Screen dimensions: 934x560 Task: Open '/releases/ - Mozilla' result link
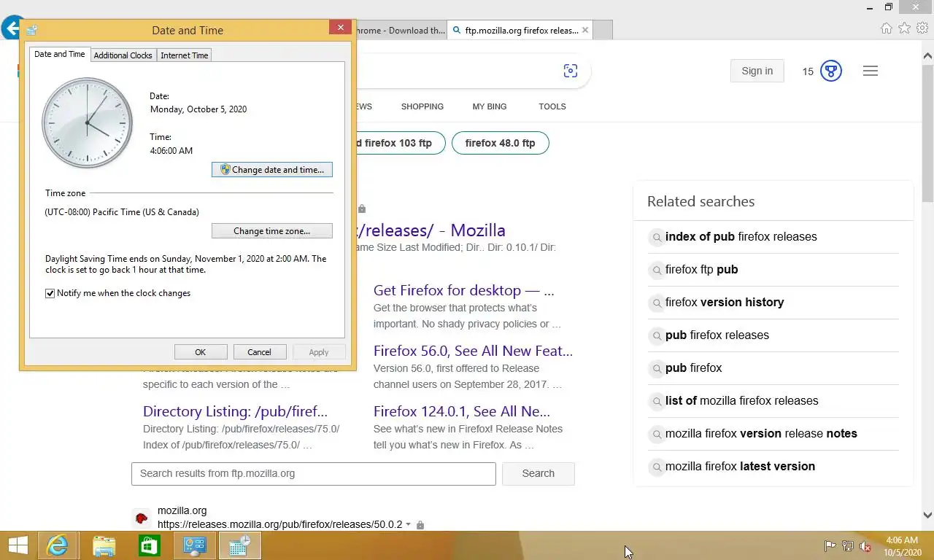pyautogui.click(x=431, y=230)
